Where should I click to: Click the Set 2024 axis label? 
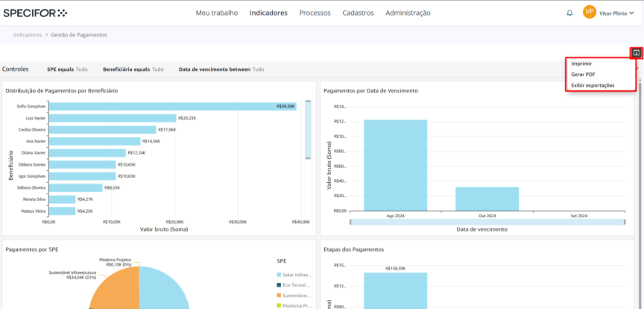tap(579, 216)
